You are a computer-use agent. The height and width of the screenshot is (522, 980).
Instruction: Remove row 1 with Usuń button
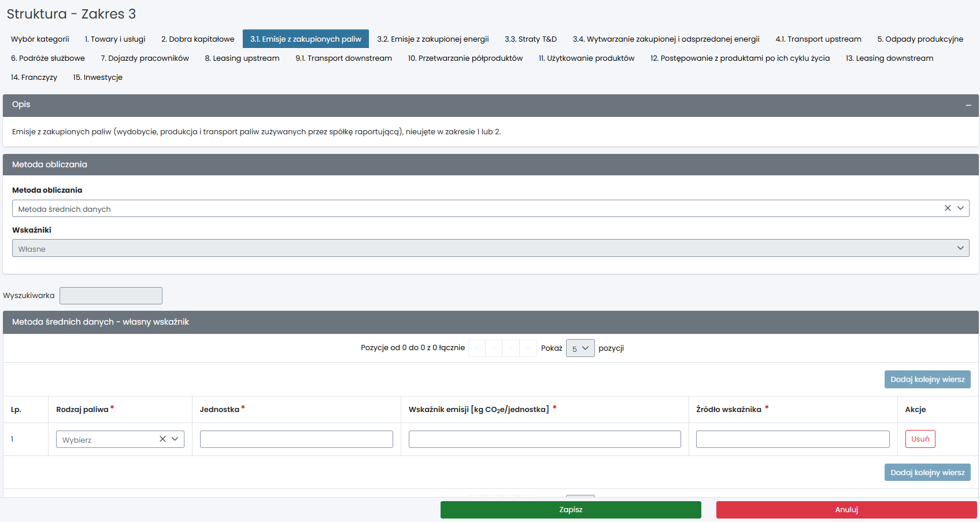coord(920,439)
